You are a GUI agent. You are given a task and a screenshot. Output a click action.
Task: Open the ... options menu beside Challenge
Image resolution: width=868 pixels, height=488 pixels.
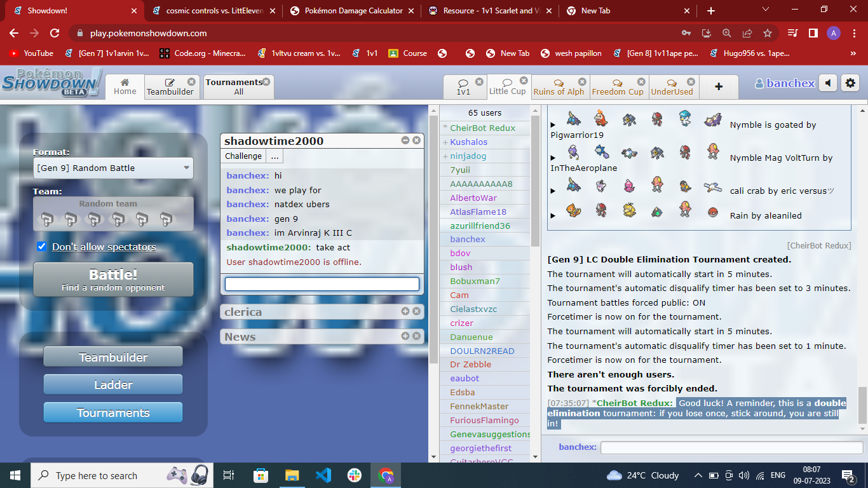(x=275, y=156)
